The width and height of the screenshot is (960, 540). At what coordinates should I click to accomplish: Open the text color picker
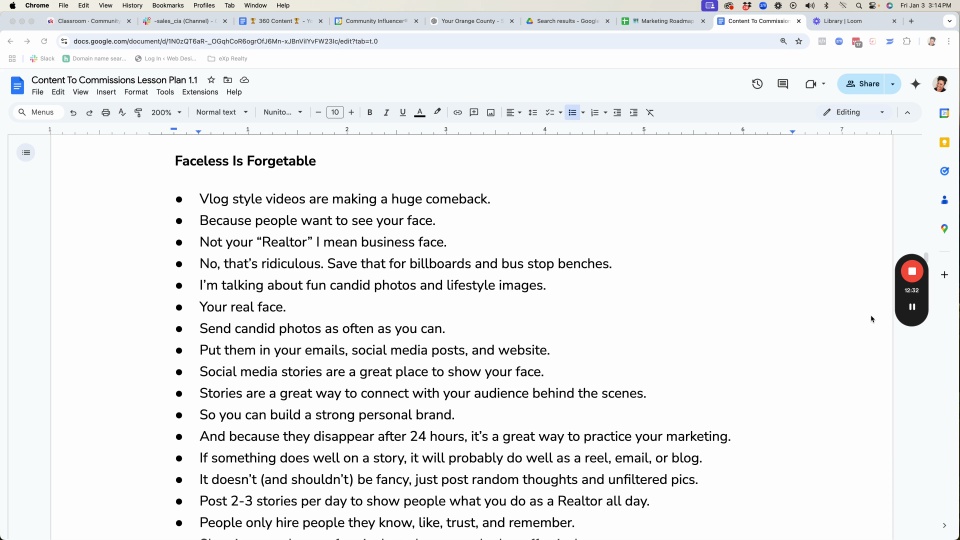[420, 113]
